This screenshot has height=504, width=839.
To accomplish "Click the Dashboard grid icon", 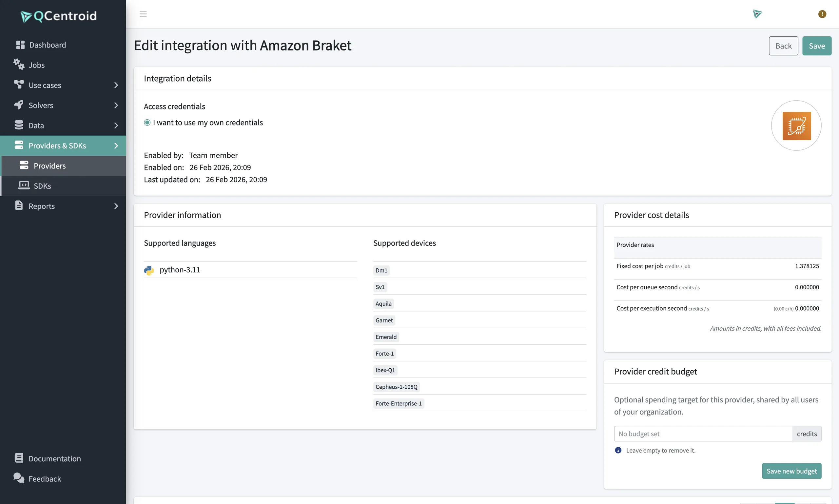I will tap(20, 45).
